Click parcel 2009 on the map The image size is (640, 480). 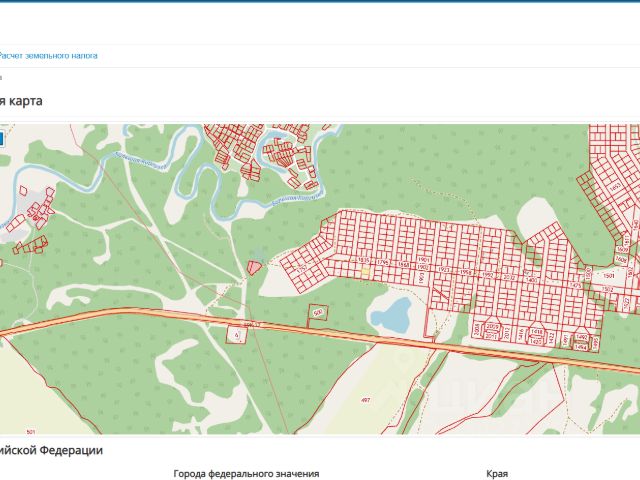coord(492,327)
